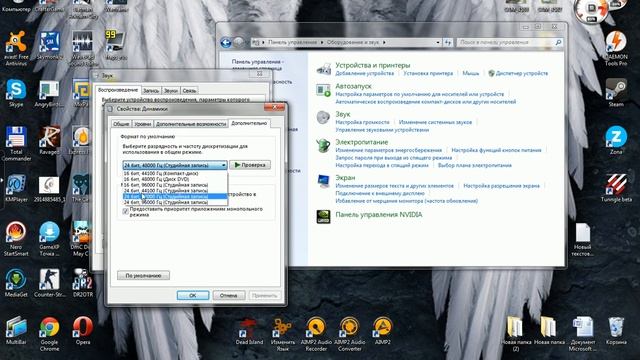Launch Steam from the desktop
Viewport: 640px width, 360px height.
tap(616, 93)
